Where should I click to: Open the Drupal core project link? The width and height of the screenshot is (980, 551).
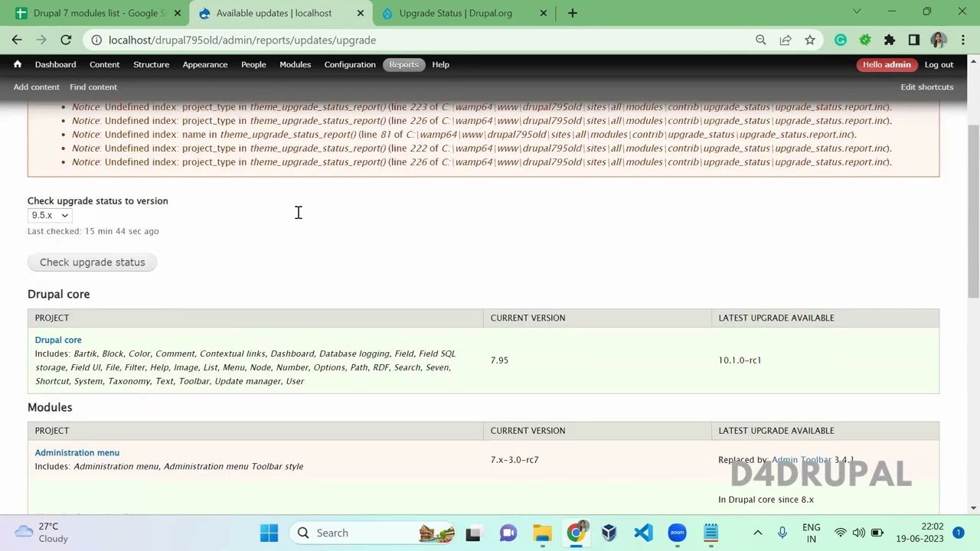(x=58, y=340)
